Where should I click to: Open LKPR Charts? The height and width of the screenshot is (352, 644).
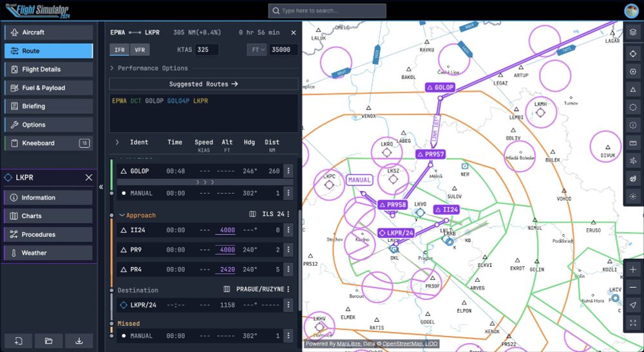[48, 216]
